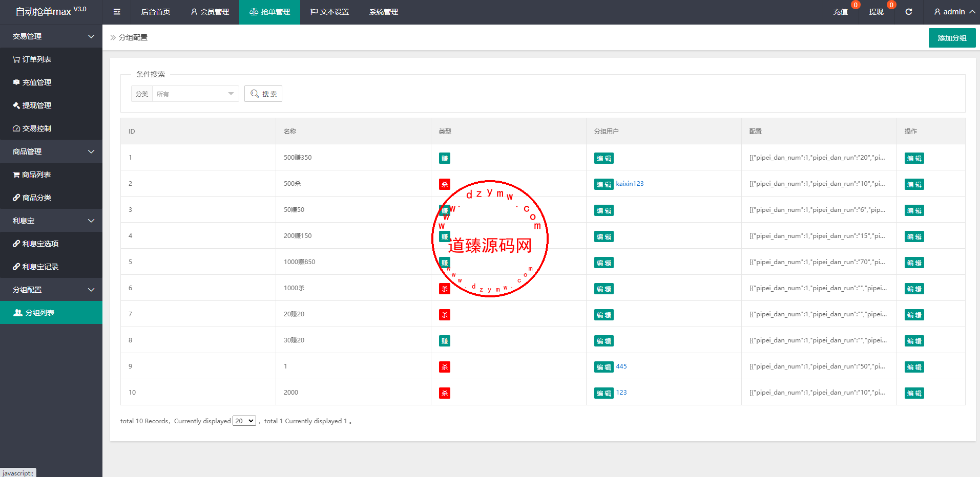This screenshot has width=980, height=477.
Task: Edit group users for row 200赚150
Action: click(x=604, y=236)
